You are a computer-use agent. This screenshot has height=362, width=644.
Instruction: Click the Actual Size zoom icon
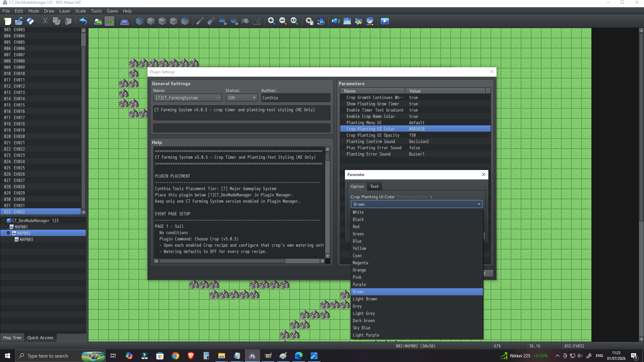coord(294,21)
